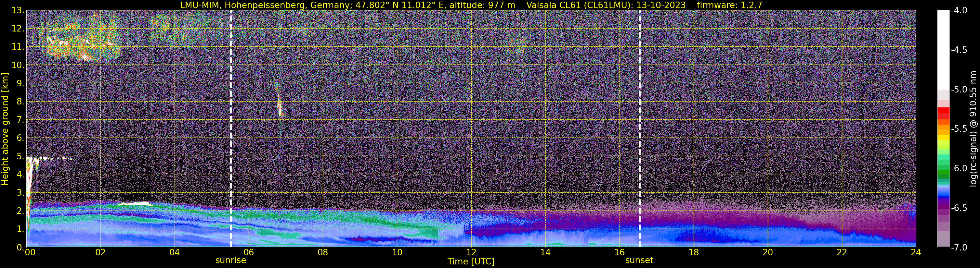The height and width of the screenshot is (268, 980).
Task: Click the height tick label '8.'
Action: (x=20, y=102)
